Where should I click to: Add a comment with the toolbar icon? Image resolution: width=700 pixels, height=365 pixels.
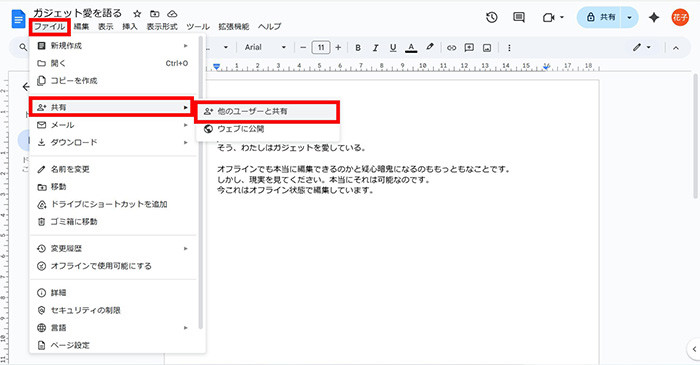469,47
